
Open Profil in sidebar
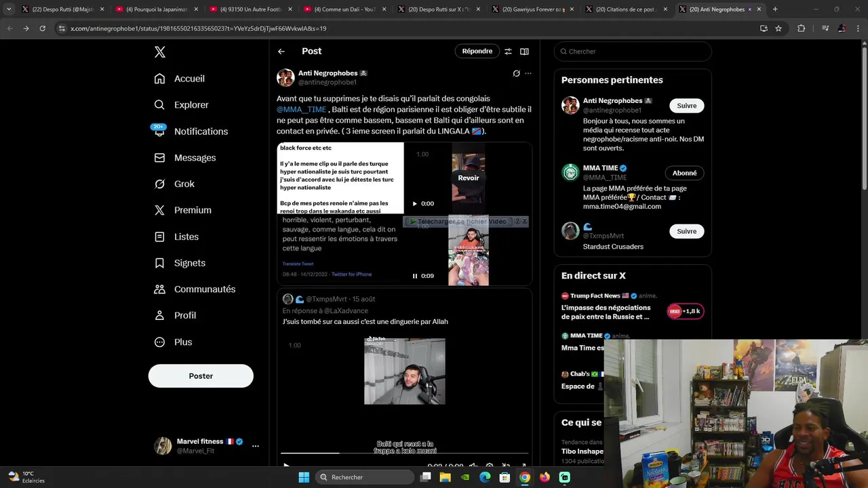point(175,315)
